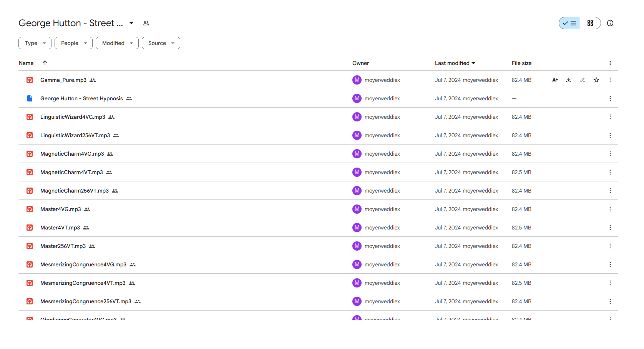Select MagneticCharm4VG.mp3 file name
Viewport: 644px width, 349px height.
point(72,154)
